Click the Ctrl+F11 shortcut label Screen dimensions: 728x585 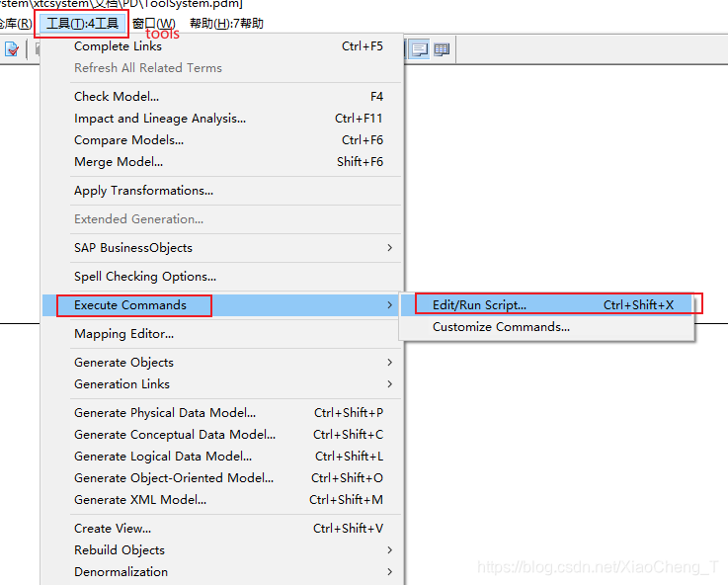(359, 118)
